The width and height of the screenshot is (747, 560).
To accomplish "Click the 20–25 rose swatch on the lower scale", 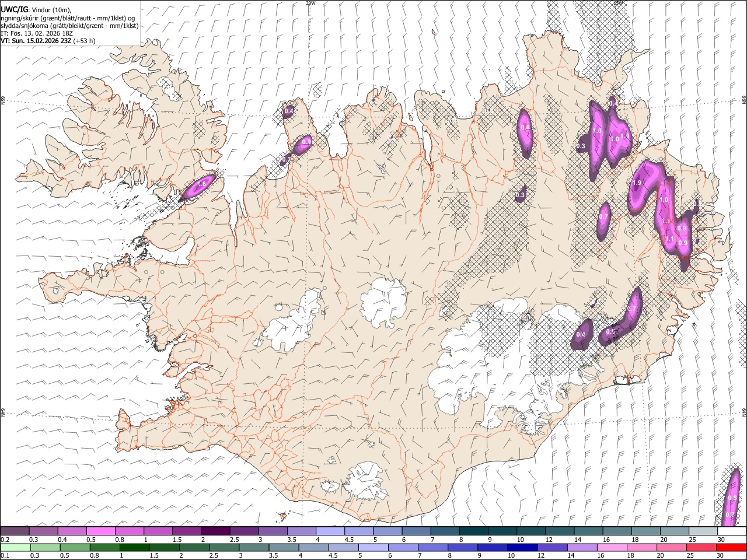I will point(671,547).
